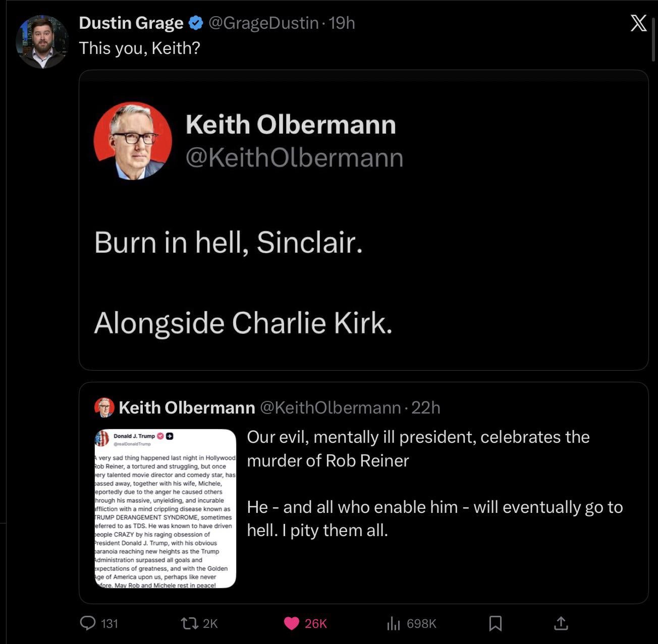Open the Donald J. Trump post screenshot thumbnail
The height and width of the screenshot is (644, 658).
coord(166,508)
